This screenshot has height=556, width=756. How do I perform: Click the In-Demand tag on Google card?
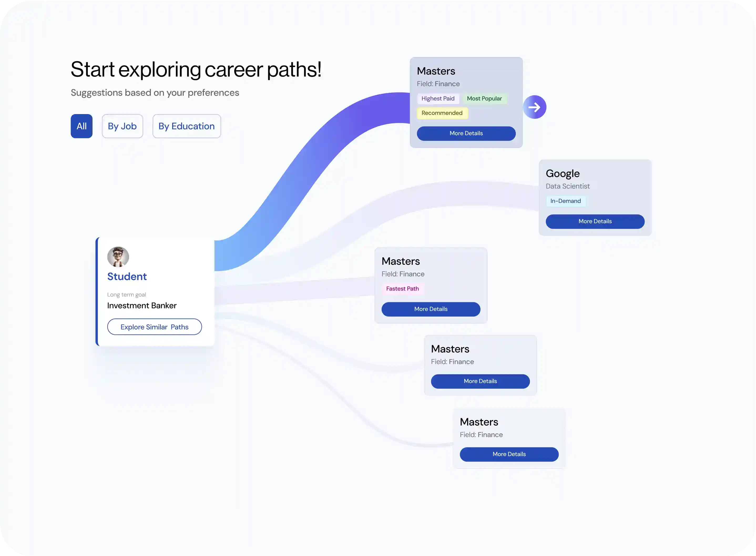click(x=566, y=201)
